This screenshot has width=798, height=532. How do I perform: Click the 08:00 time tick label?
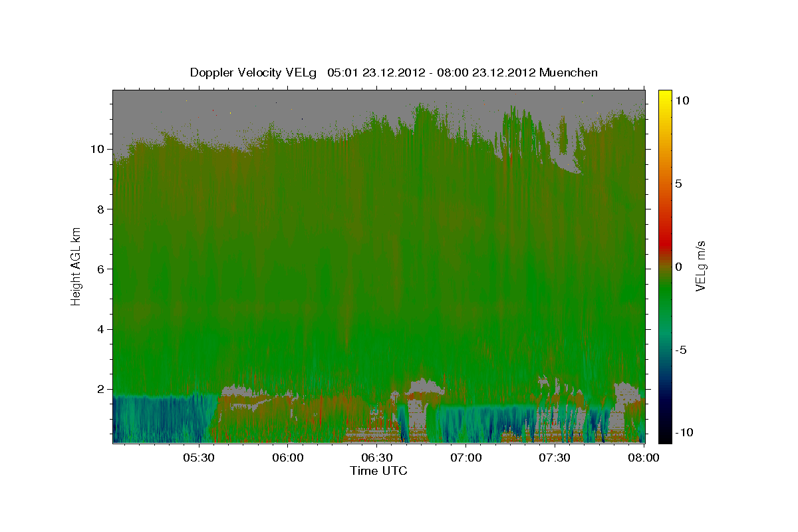pyautogui.click(x=644, y=458)
